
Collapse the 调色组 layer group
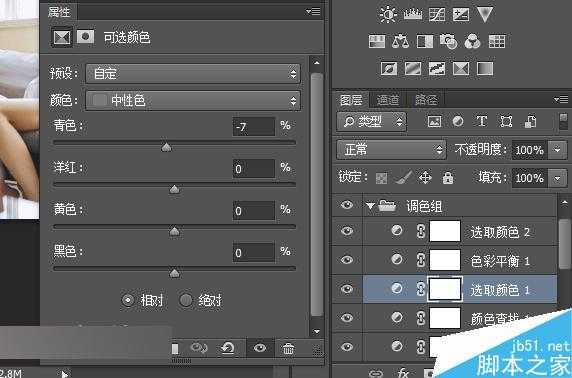point(370,206)
